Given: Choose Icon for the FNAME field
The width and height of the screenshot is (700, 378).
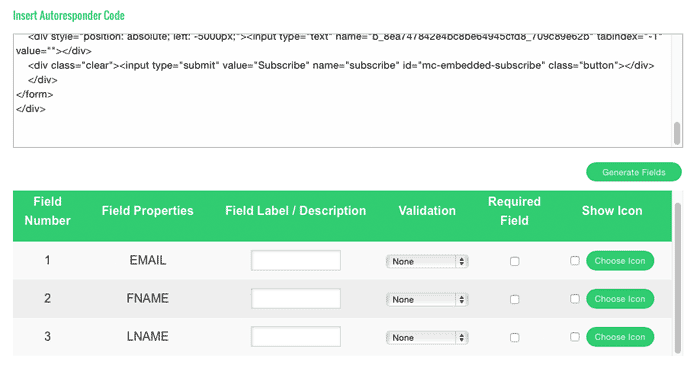Looking at the screenshot, I should pos(620,299).
